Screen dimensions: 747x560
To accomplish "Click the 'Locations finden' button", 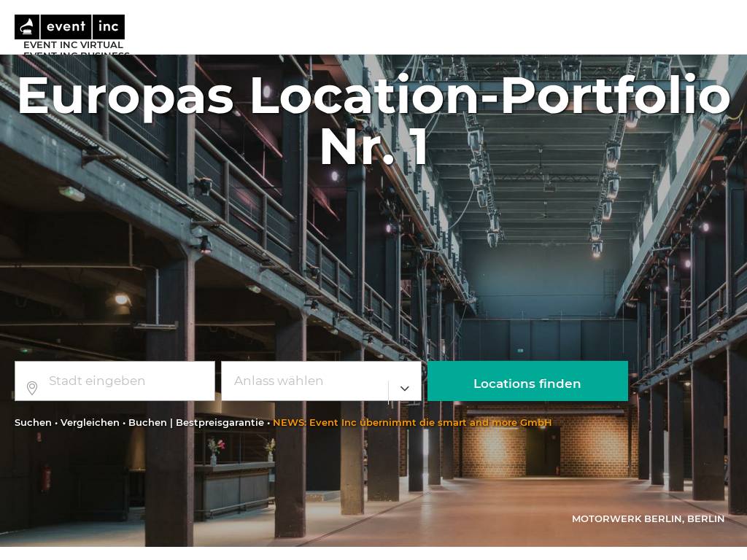I will point(528,381).
